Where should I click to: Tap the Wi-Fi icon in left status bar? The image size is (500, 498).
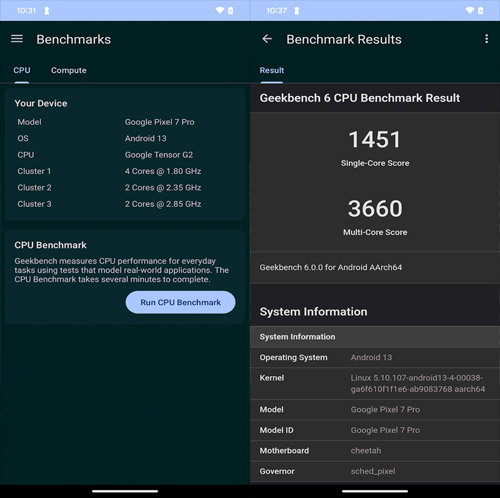(x=220, y=10)
